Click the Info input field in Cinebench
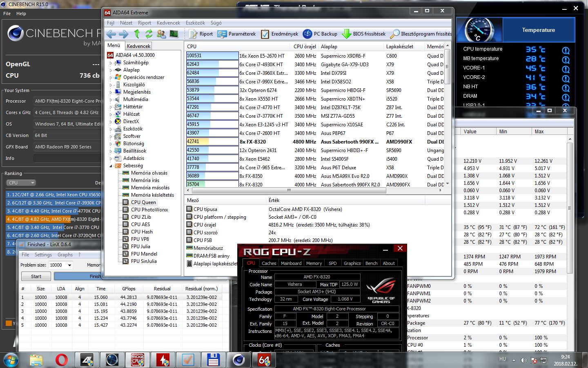The height and width of the screenshot is (368, 588). coord(67,158)
